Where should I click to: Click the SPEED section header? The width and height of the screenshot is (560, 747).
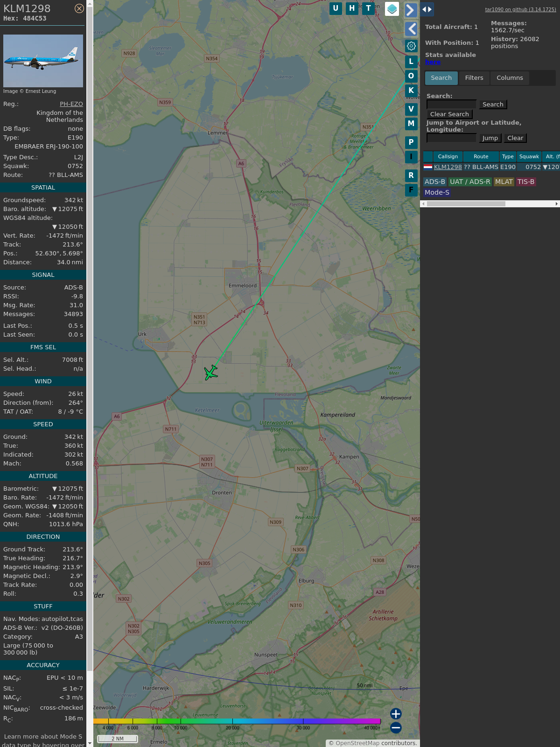(x=43, y=424)
